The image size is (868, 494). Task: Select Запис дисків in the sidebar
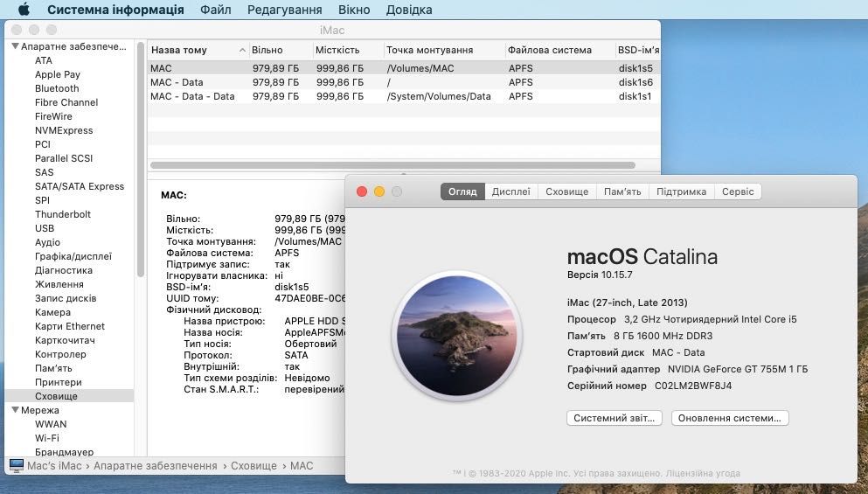[66, 298]
